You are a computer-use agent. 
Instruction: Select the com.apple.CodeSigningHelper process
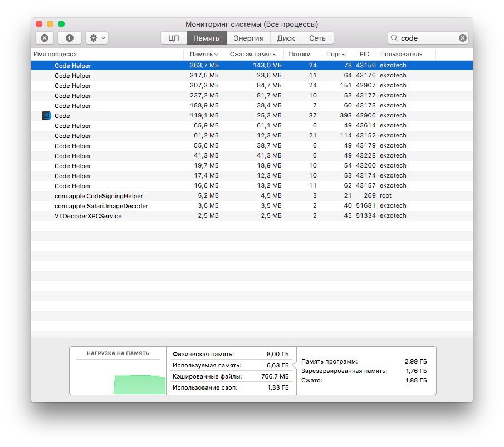click(x=252, y=196)
